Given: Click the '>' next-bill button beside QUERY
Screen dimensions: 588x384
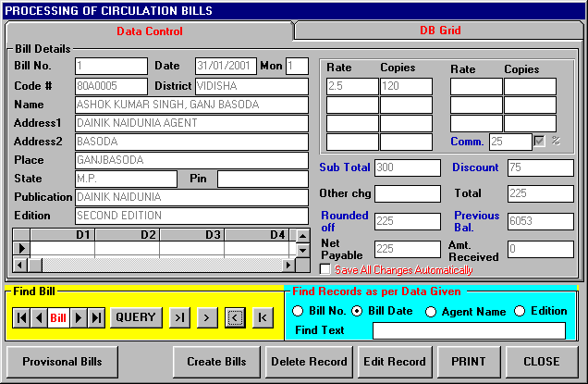Looking at the screenshot, I should [207, 317].
